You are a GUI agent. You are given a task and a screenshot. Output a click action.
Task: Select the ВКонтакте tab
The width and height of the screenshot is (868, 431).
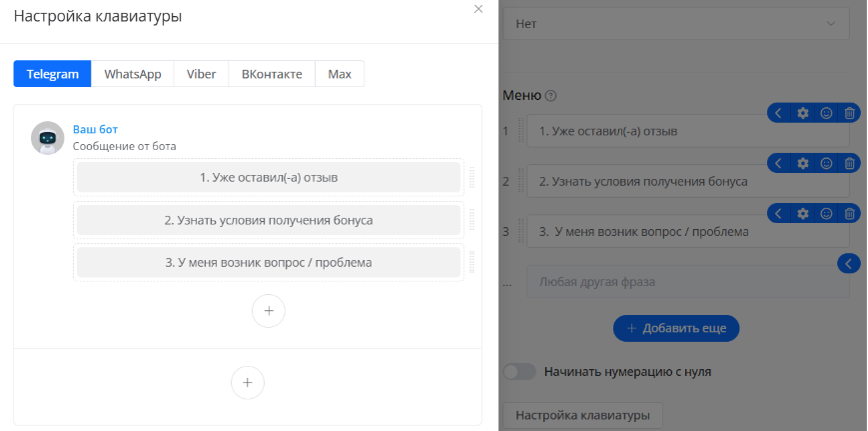click(271, 74)
